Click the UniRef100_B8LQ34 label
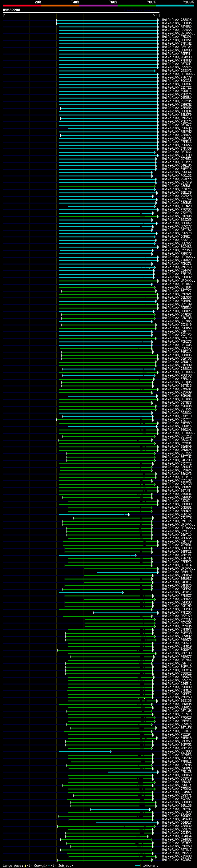 click(177, 111)
